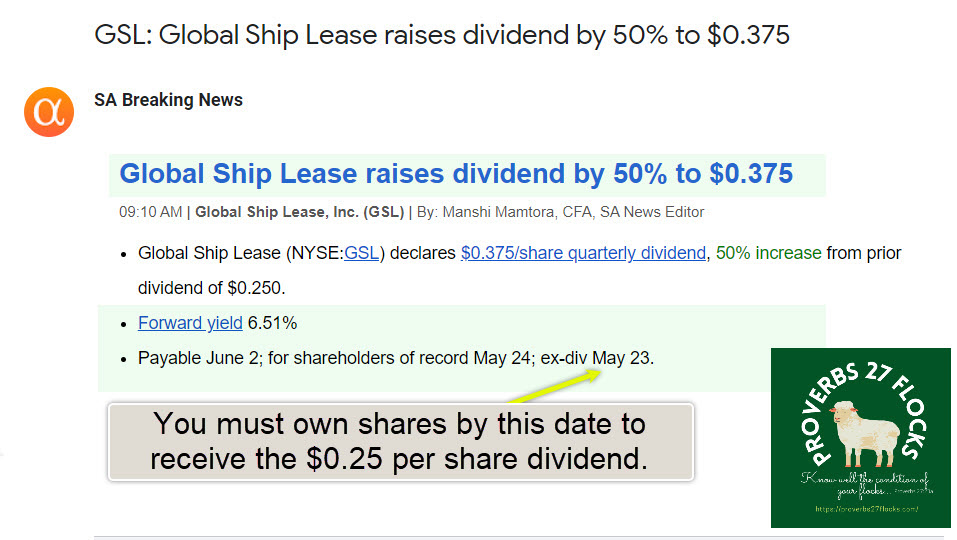Click the 6.51% yield value

(272, 323)
